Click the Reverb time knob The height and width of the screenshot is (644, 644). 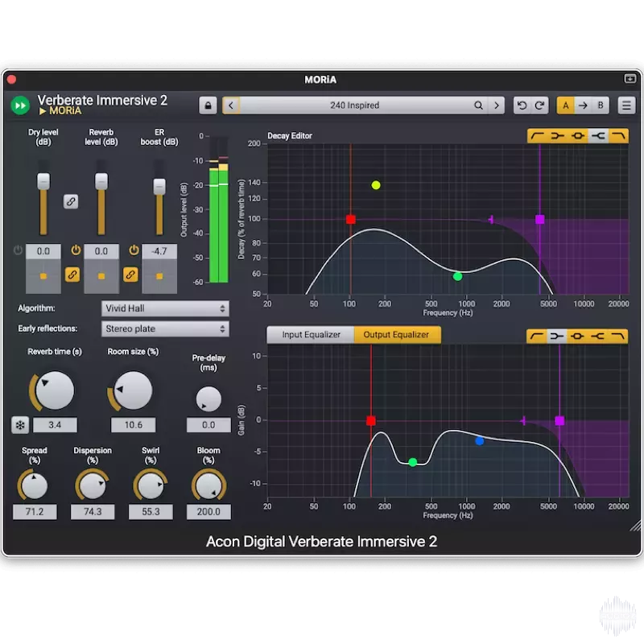coord(54,390)
